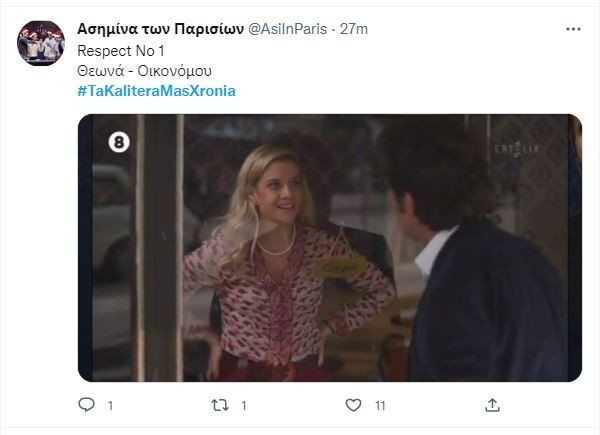Open the three-dot more options menu
Screen dimensions: 600x435
pyautogui.click(x=573, y=29)
